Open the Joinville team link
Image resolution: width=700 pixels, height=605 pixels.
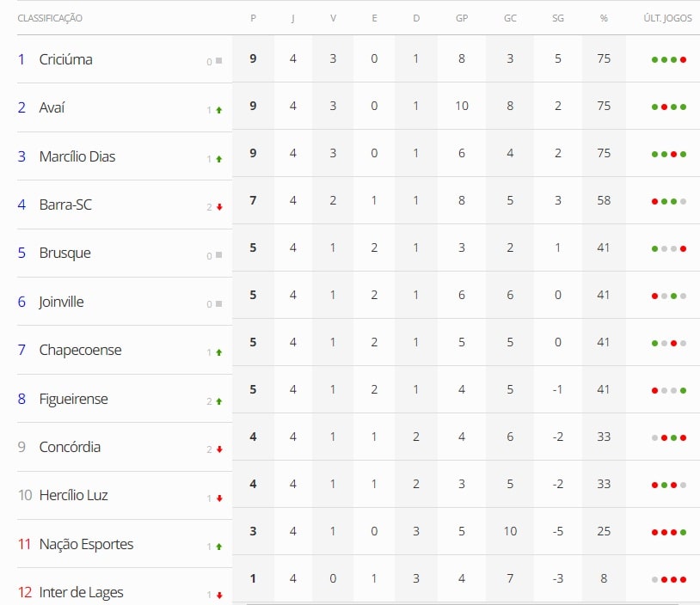[61, 302]
